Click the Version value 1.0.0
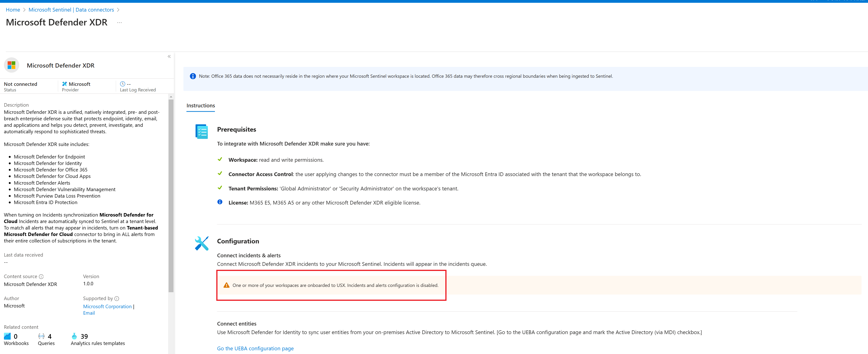The height and width of the screenshot is (354, 868). click(x=88, y=284)
